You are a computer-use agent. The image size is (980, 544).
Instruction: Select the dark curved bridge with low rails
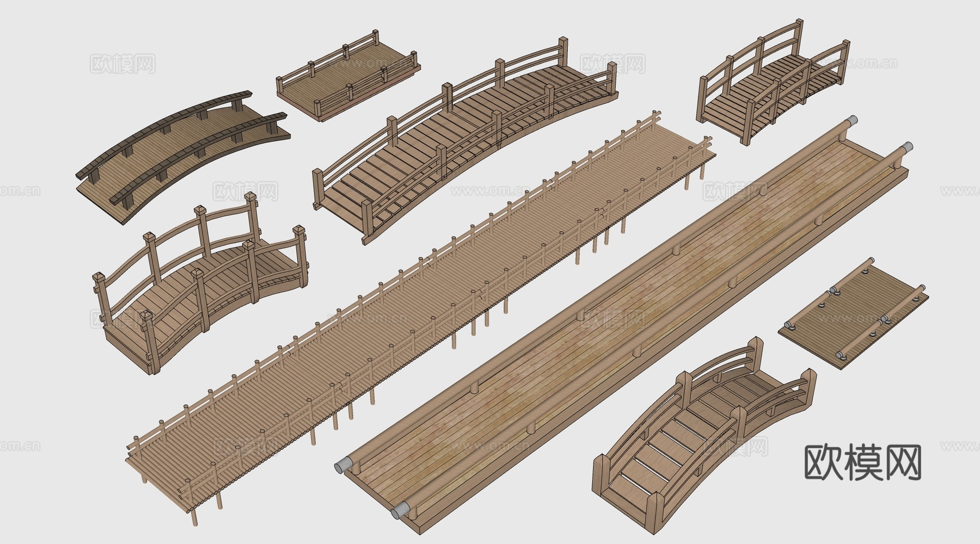pos(182,157)
